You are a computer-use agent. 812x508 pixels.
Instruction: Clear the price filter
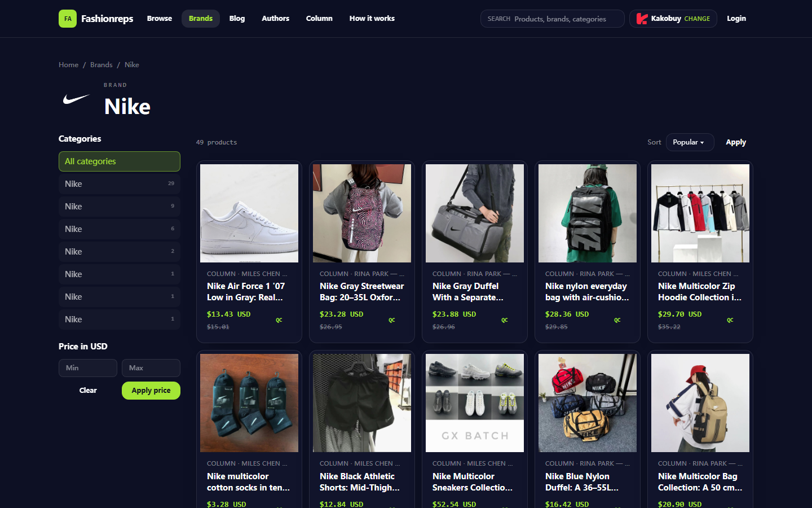click(88, 391)
